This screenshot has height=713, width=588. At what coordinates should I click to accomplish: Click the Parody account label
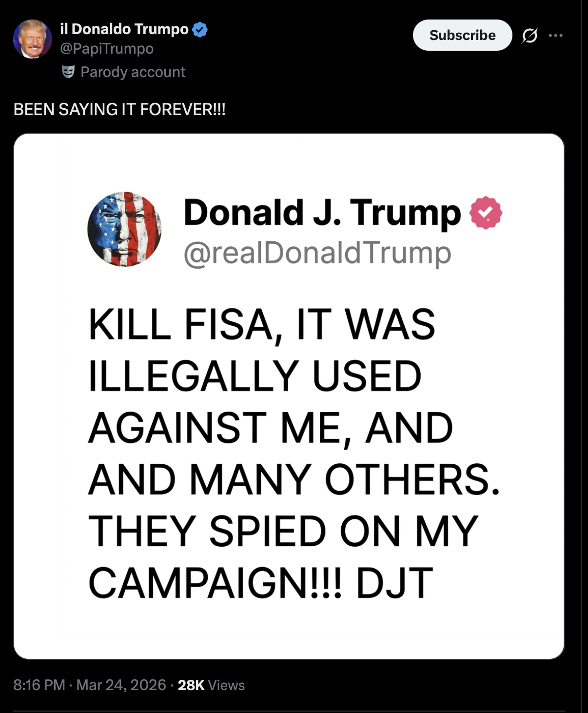(x=133, y=72)
